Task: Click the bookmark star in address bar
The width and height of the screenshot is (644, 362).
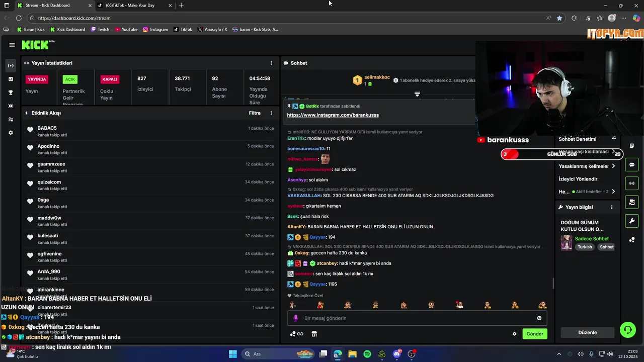Action: point(559,18)
